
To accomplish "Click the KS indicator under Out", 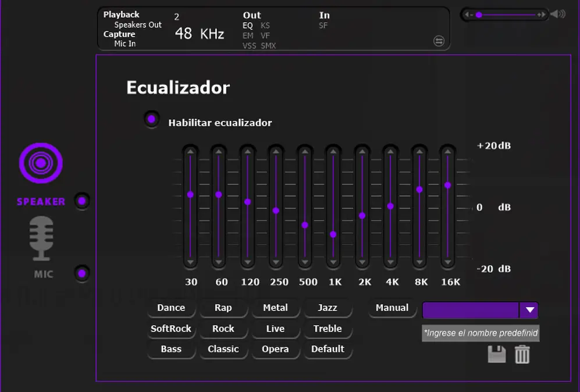I will (265, 26).
